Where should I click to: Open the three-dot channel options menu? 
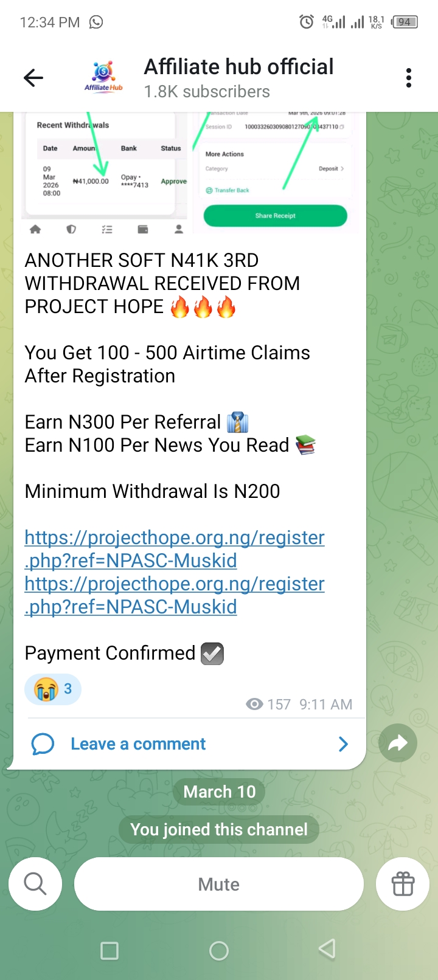click(x=409, y=78)
